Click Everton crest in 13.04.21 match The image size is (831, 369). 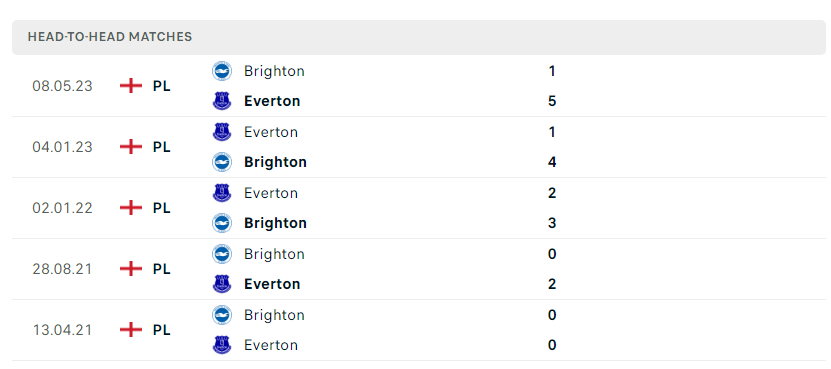tap(222, 345)
